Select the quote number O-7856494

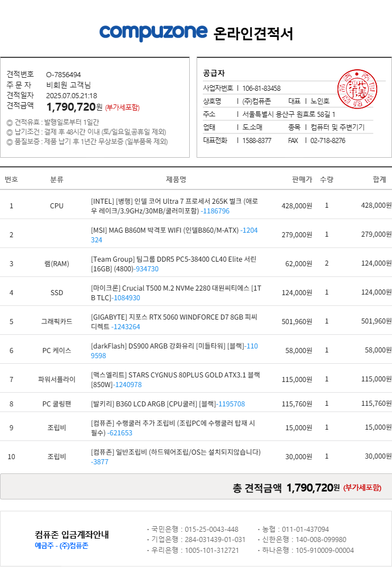point(64,74)
